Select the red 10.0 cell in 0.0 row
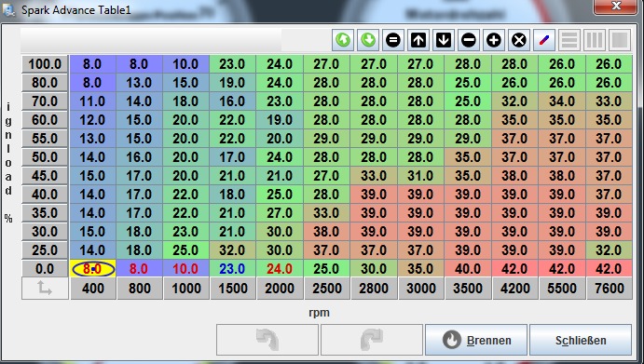 point(185,269)
